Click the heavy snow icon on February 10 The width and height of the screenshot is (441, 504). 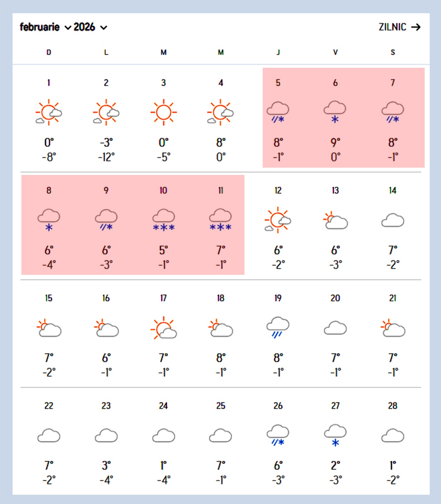pos(163,220)
